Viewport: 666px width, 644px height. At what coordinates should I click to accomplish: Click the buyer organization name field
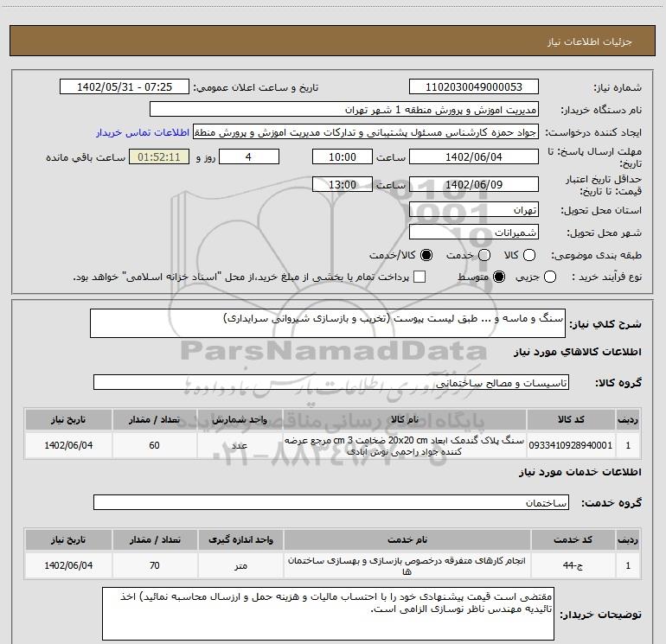pyautogui.click(x=344, y=110)
